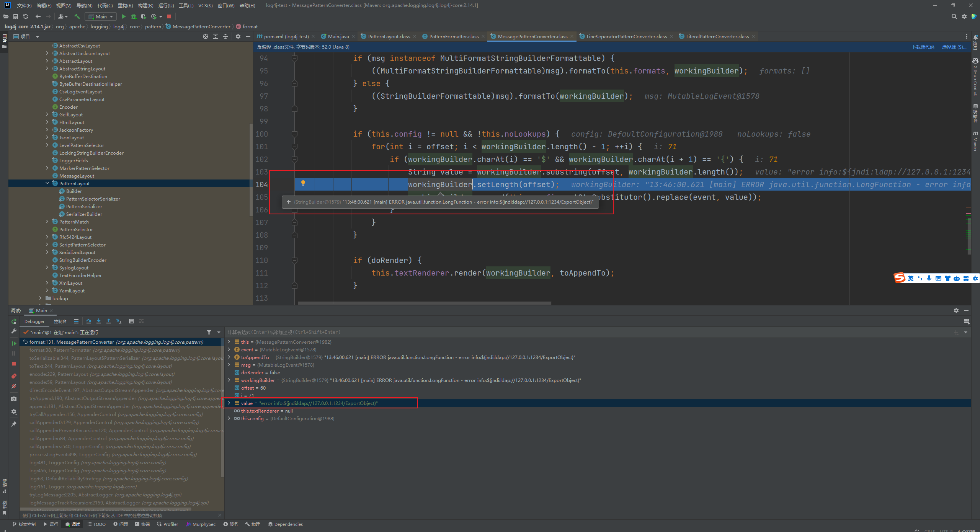
Task: Open the TODO tool window
Action: 96,524
